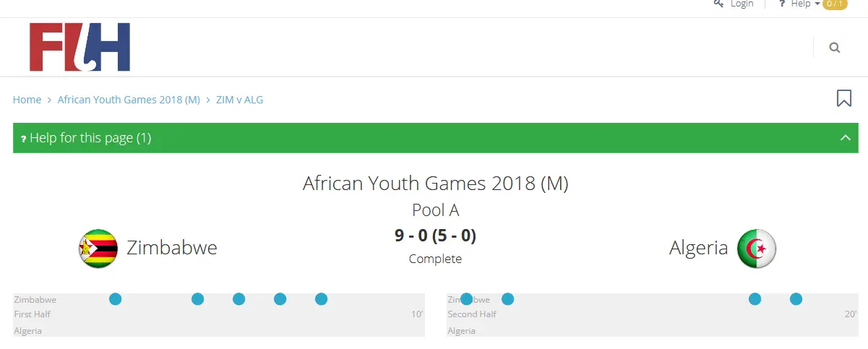Screen dimensions: 868x349
Task: Open the search magnifier icon
Action: click(x=835, y=48)
